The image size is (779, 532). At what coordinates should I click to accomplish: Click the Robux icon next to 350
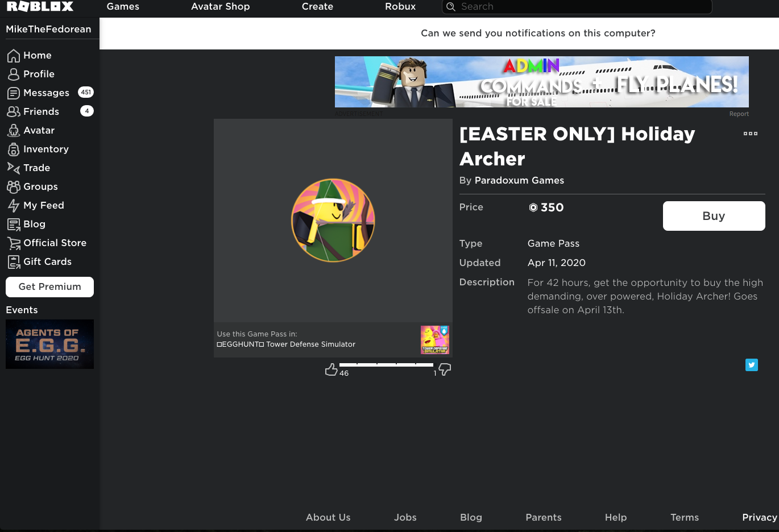tap(533, 207)
